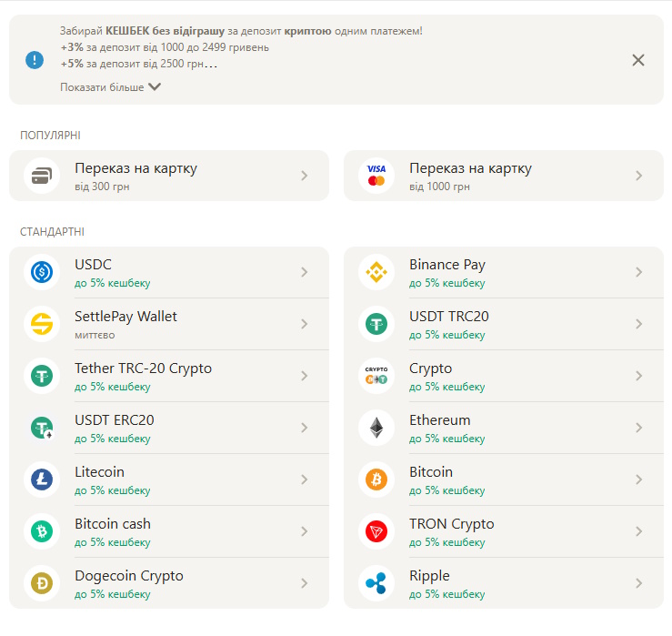The image size is (672, 636).
Task: Click the 'ПОПУЛЯРНІ' section heading
Action: point(50,136)
